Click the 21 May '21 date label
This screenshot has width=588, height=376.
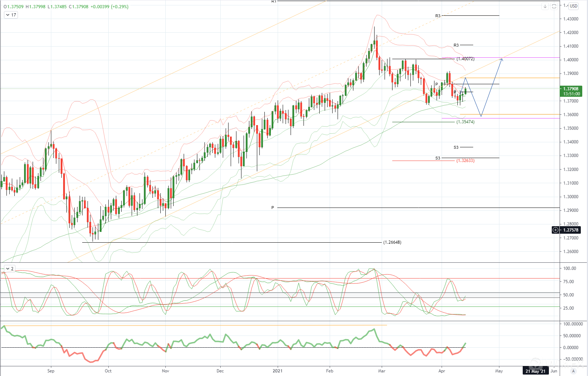point(535,371)
